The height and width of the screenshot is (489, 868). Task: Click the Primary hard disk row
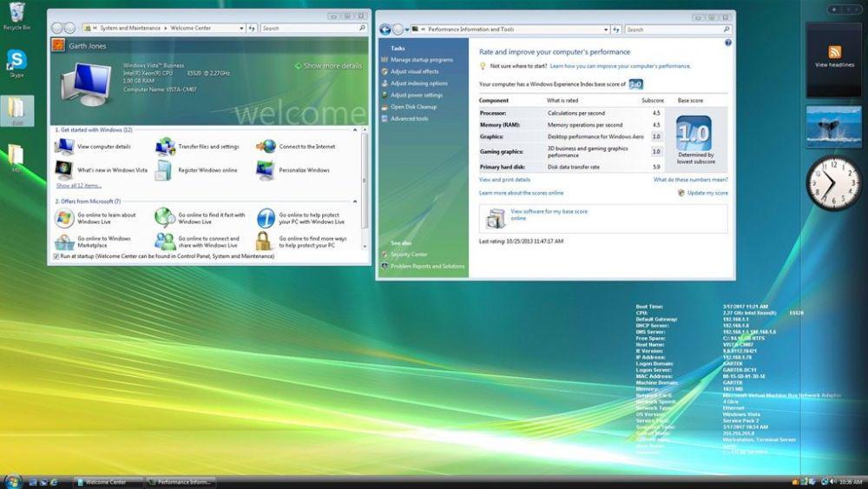(570, 167)
